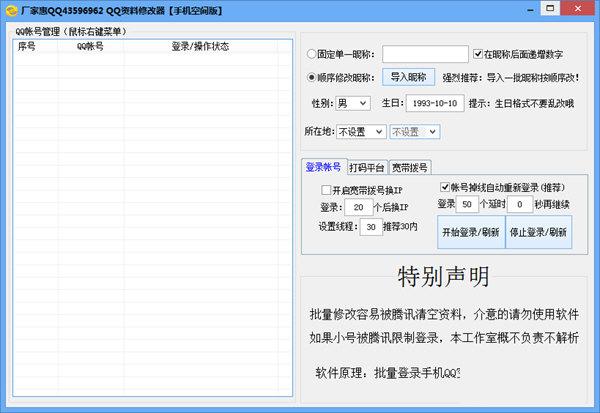Image resolution: width=600 pixels, height=413 pixels.
Task: Click the 生日 birthday input field
Action: click(437, 103)
